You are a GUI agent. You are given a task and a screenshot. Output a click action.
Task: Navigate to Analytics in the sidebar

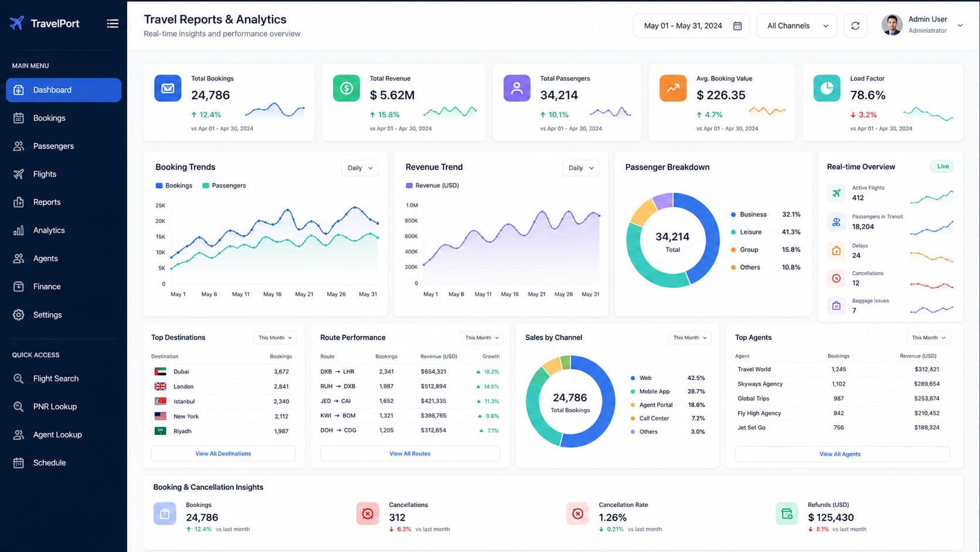63,231
